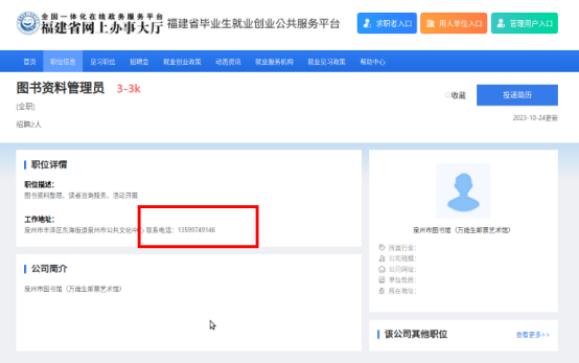Click the company avatar placeholder image
Screen dimensions: 579x363
pyautogui.click(x=463, y=191)
